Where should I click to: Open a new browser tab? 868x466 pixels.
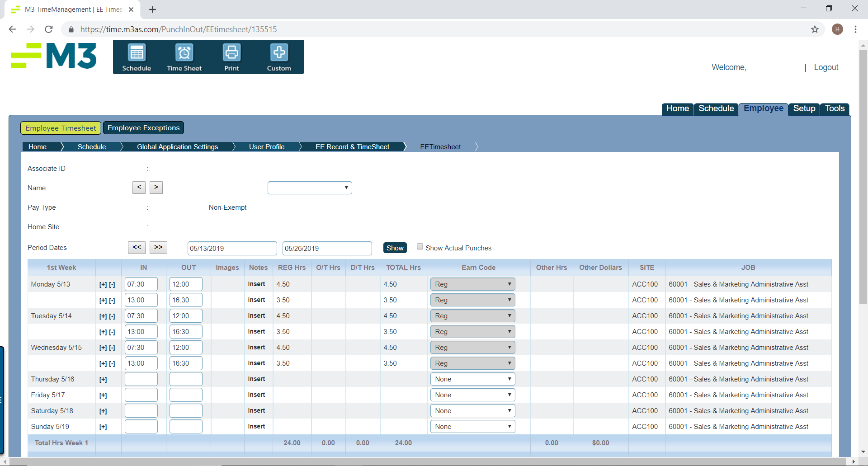153,9
